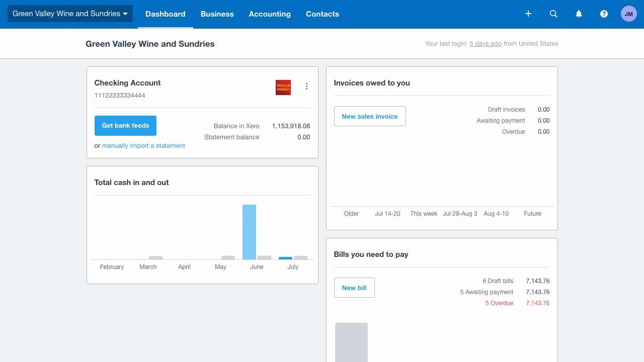Click the invoices Awaiting payment row

tap(513, 121)
